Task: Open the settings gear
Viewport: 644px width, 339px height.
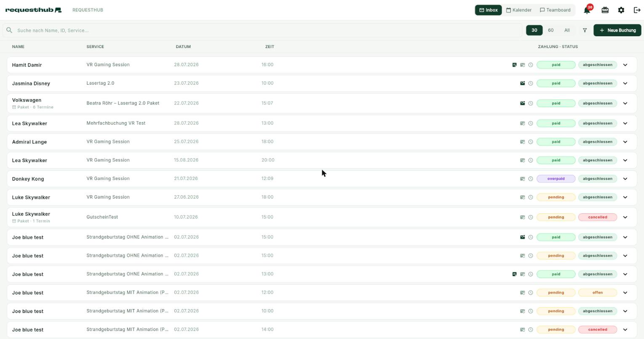Action: 621,10
